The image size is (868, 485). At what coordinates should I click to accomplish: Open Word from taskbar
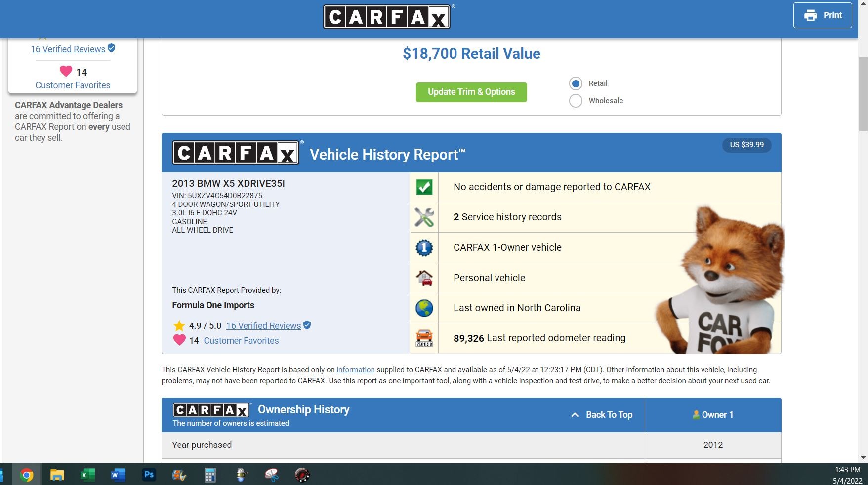point(118,475)
